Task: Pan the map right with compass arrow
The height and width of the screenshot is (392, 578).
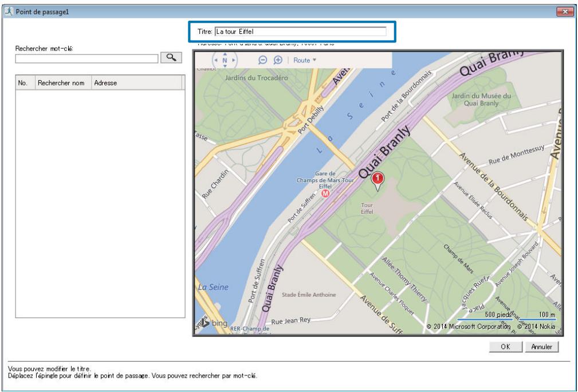Action: (233, 60)
